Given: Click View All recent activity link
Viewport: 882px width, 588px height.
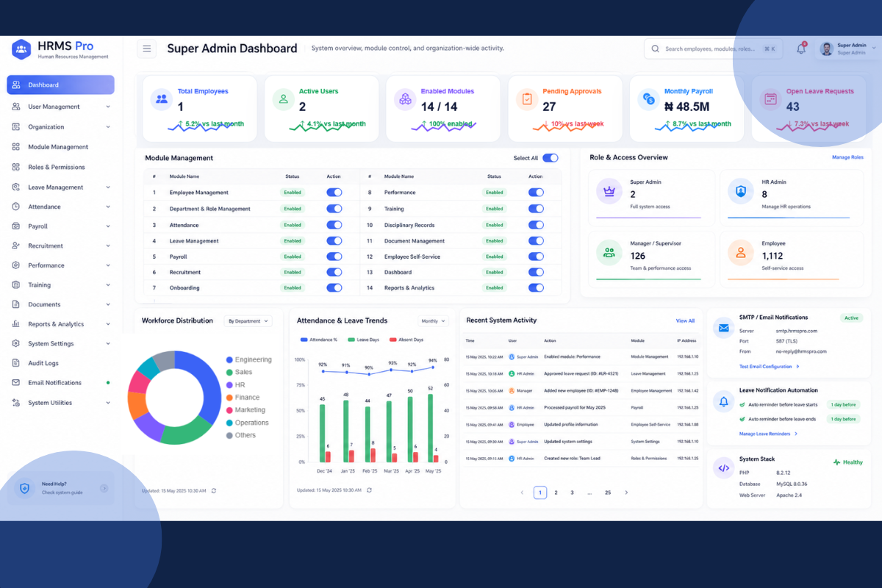Looking at the screenshot, I should tap(685, 320).
